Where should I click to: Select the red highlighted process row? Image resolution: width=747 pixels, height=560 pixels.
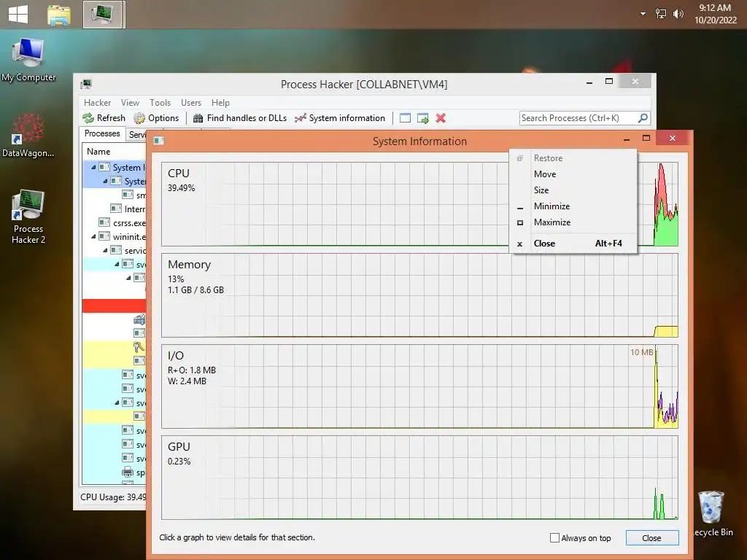115,306
